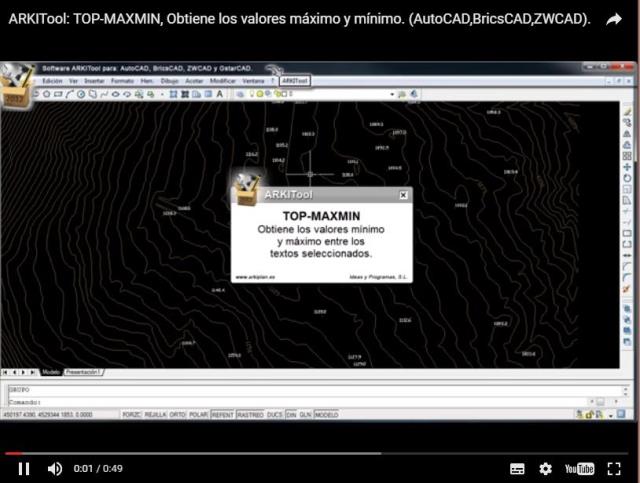Toggle REFENT object snap
Screen dimensions: 640x483
222,415
